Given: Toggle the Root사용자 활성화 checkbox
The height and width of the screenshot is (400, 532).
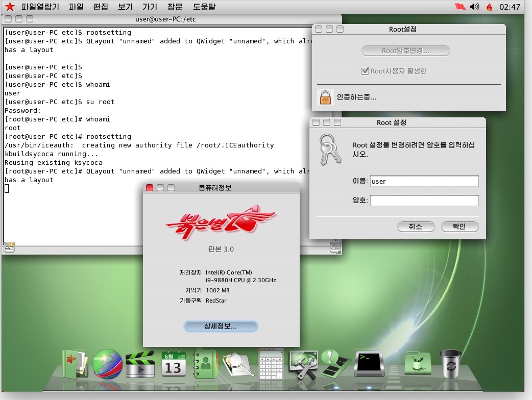Looking at the screenshot, I should (365, 71).
